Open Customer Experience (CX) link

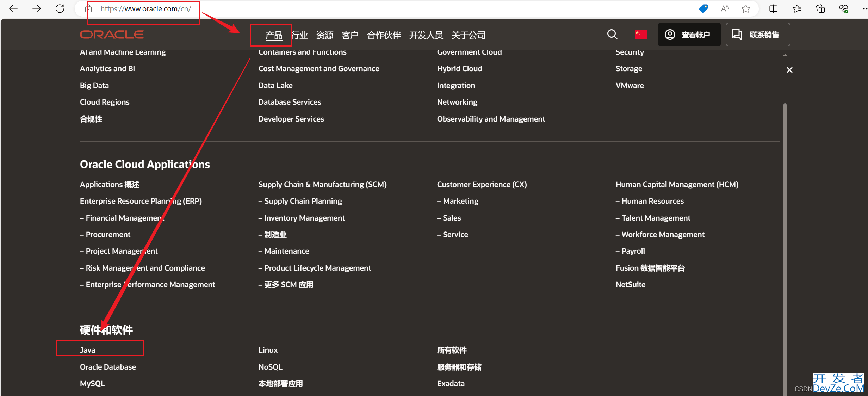point(482,185)
